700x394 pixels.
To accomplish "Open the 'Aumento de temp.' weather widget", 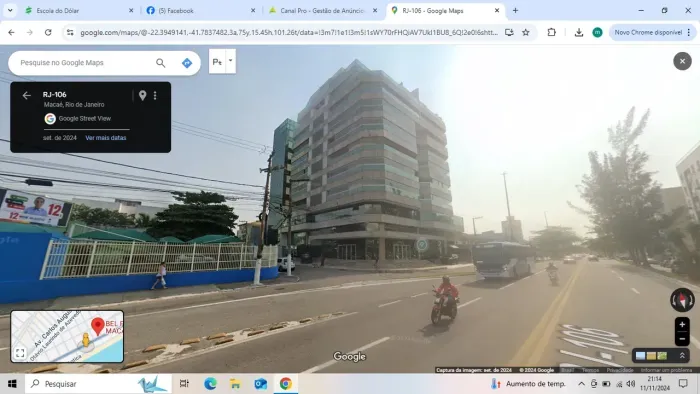I will (529, 384).
